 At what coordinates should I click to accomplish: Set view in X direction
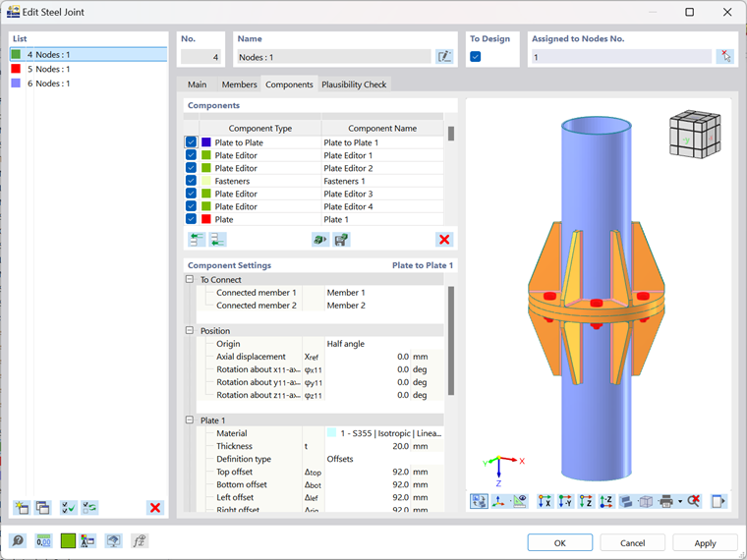[x=545, y=501]
